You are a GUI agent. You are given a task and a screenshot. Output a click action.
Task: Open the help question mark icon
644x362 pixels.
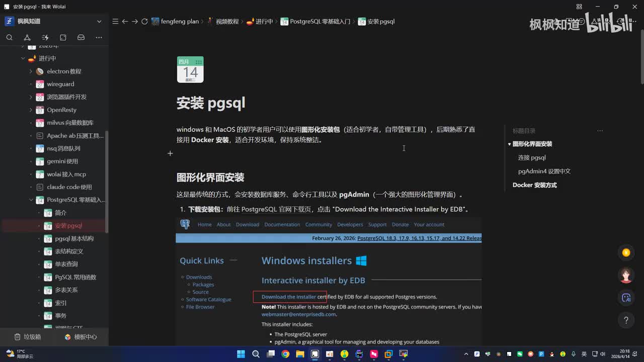pos(626,320)
